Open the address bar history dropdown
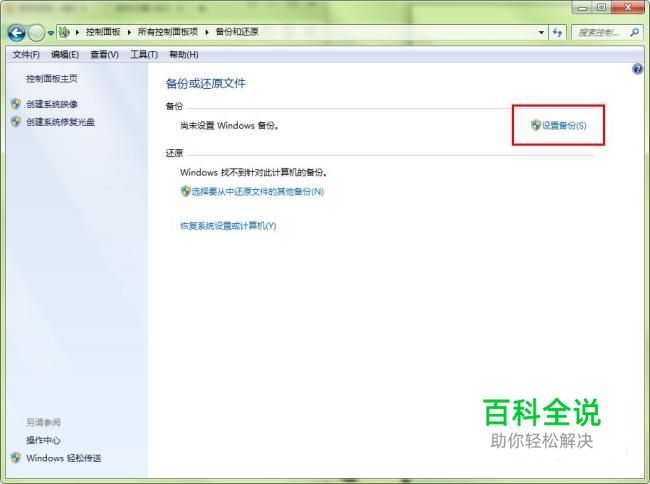The height and width of the screenshot is (484, 650). pyautogui.click(x=541, y=32)
